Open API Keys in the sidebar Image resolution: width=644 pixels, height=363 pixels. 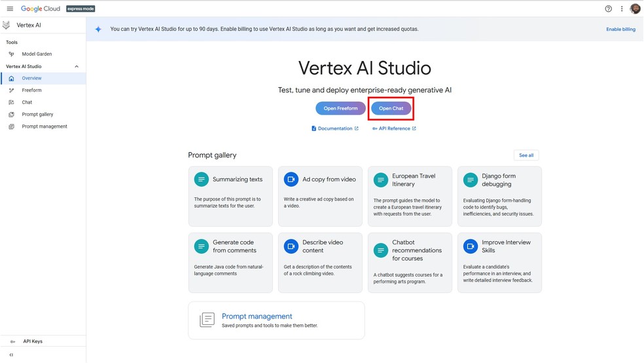coord(33,341)
